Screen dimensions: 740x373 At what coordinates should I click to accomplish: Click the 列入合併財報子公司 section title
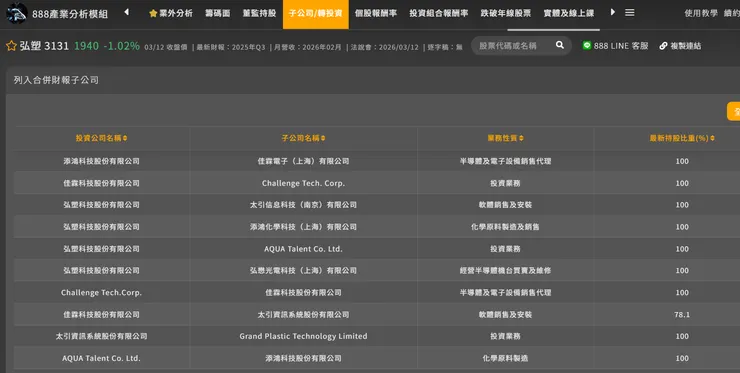pos(56,80)
